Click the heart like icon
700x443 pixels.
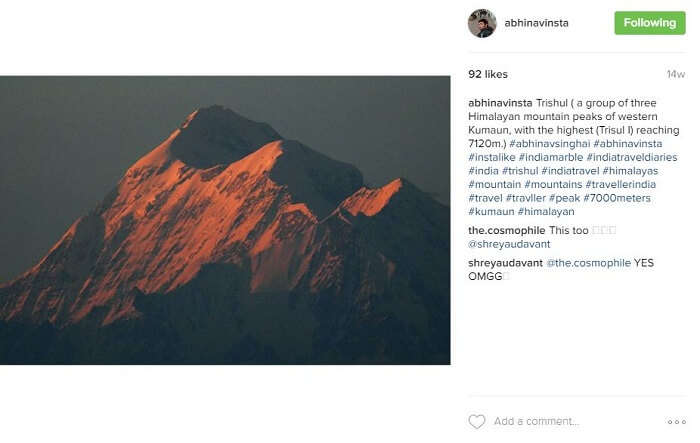point(476,421)
